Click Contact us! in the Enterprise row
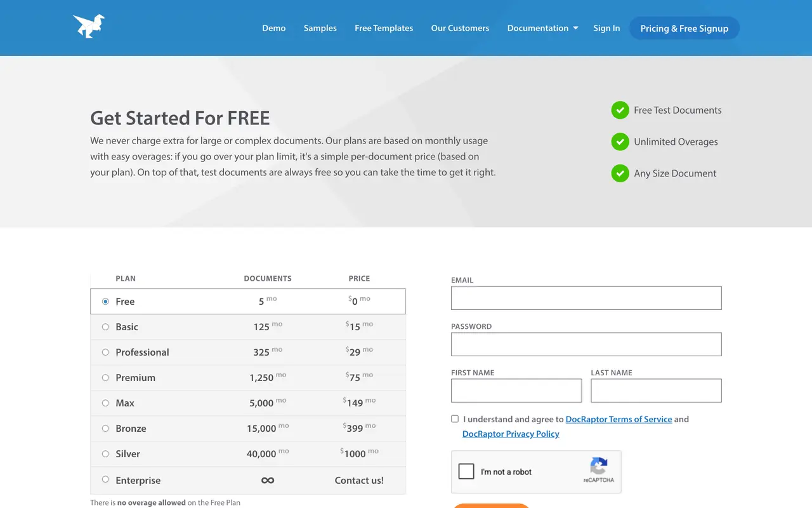The width and height of the screenshot is (812, 508). click(x=359, y=480)
